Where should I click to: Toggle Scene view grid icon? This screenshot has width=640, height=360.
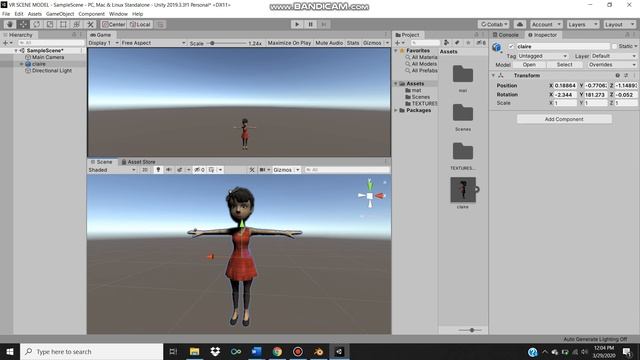point(212,170)
